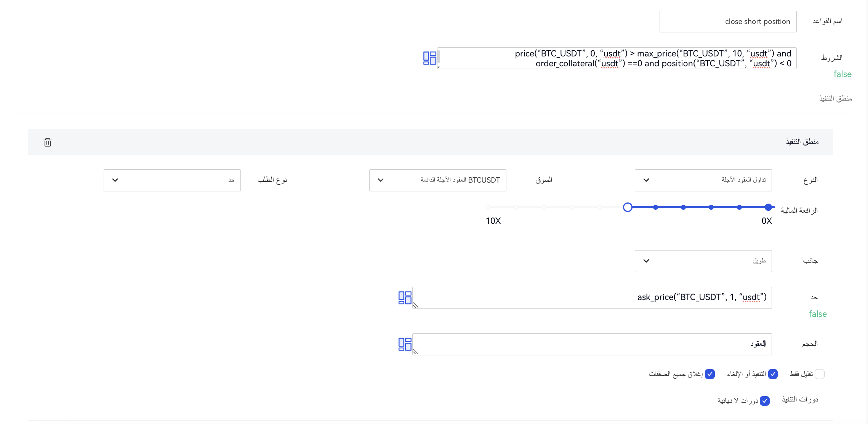This screenshot has width=868, height=424.
Task: Click the rule name field with close short position
Action: pyautogui.click(x=728, y=22)
